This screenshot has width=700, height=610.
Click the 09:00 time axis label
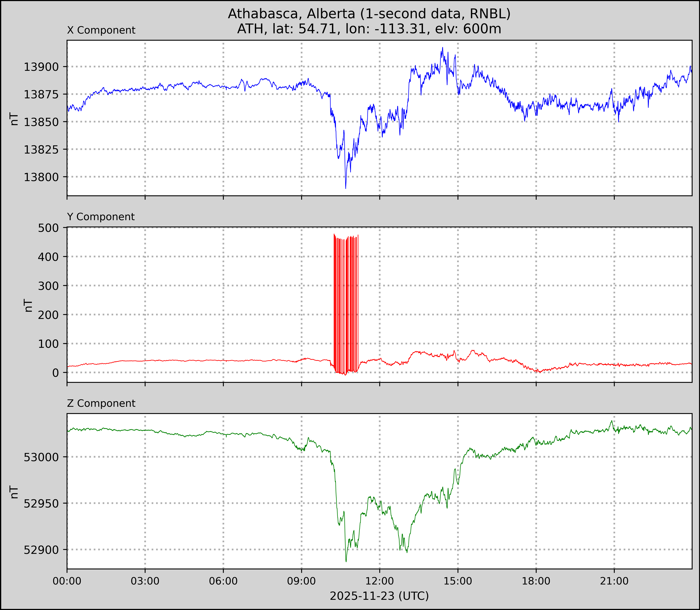click(x=301, y=581)
